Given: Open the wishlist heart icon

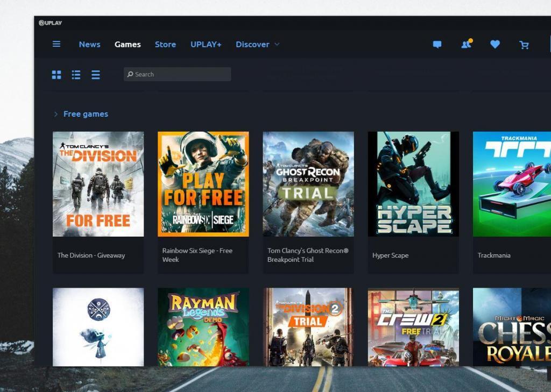Looking at the screenshot, I should (495, 45).
